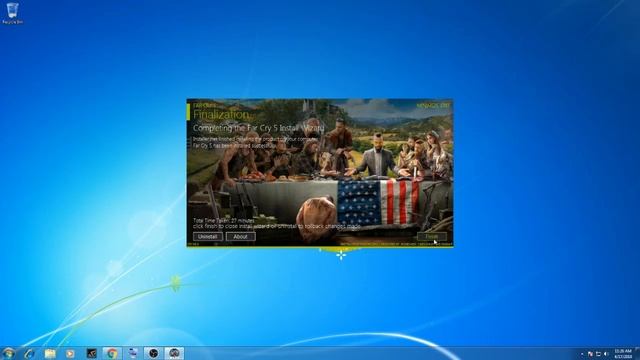Viewport: 640px width, 360px height.
Task: Open the network tray icon
Action: [x=598, y=354]
